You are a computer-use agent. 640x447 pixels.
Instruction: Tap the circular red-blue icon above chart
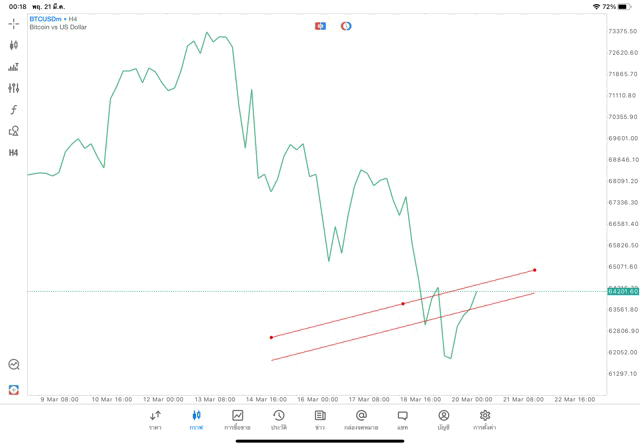coord(346,26)
